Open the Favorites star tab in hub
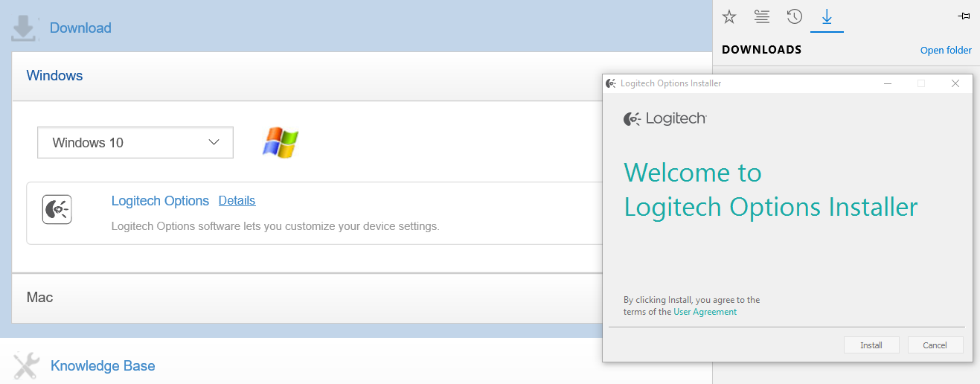This screenshot has height=384, width=980. click(x=729, y=16)
